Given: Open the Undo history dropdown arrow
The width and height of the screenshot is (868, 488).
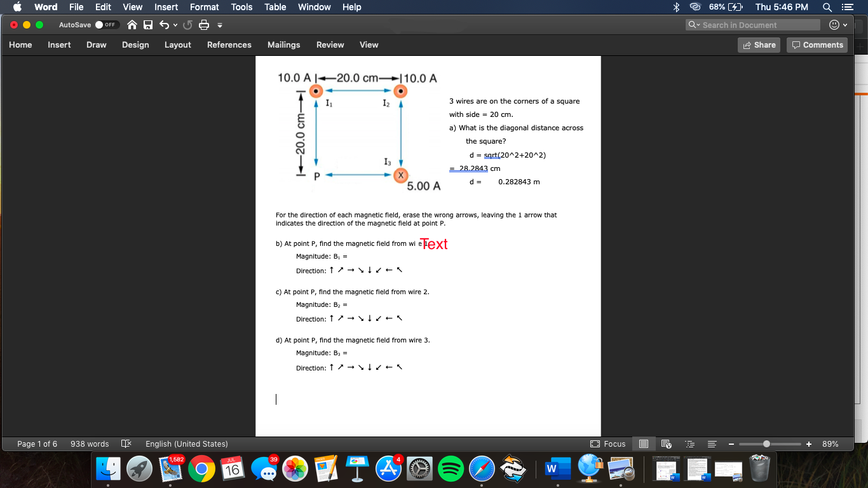Looking at the screenshot, I should tap(175, 25).
